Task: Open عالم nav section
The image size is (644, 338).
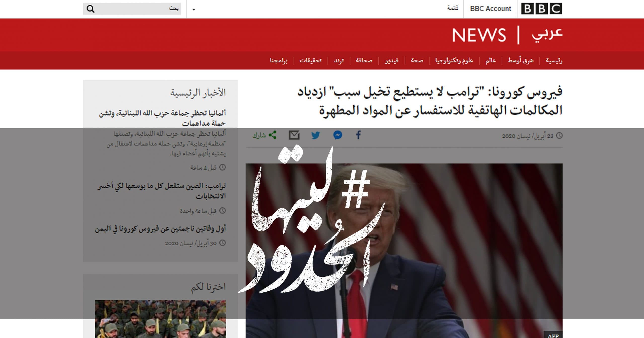Action: pos(491,61)
